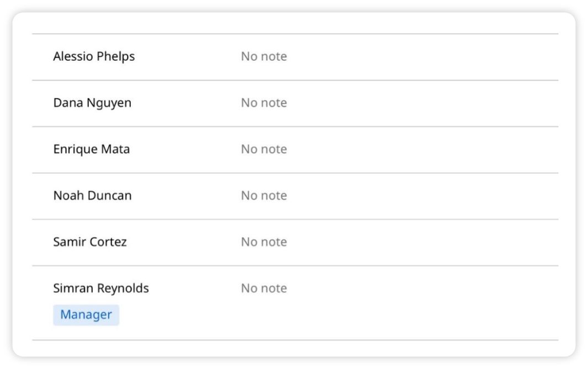Select Samir Cortez in the list
The width and height of the screenshot is (588, 369).
90,242
